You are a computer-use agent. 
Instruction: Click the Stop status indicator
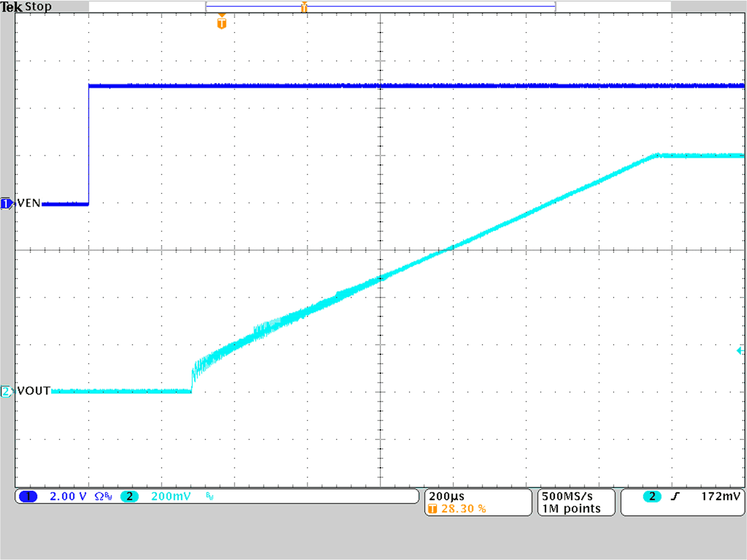pos(39,6)
